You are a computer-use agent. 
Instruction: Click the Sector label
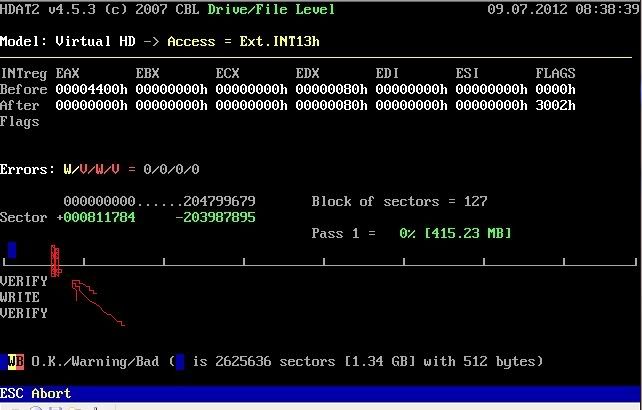23,217
